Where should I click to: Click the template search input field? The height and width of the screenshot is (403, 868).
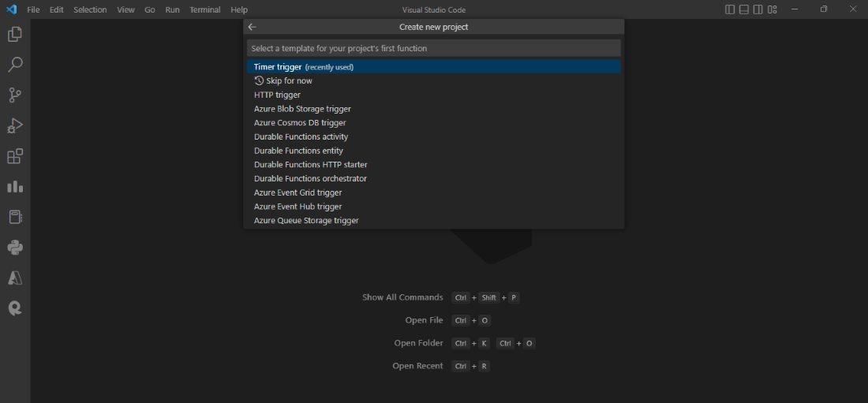[434, 48]
